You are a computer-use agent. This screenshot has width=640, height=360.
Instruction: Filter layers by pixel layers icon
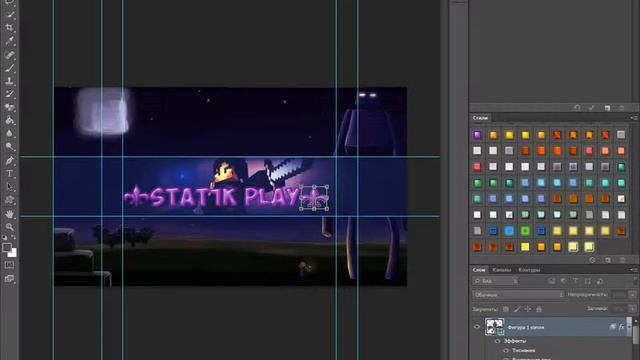click(x=551, y=281)
